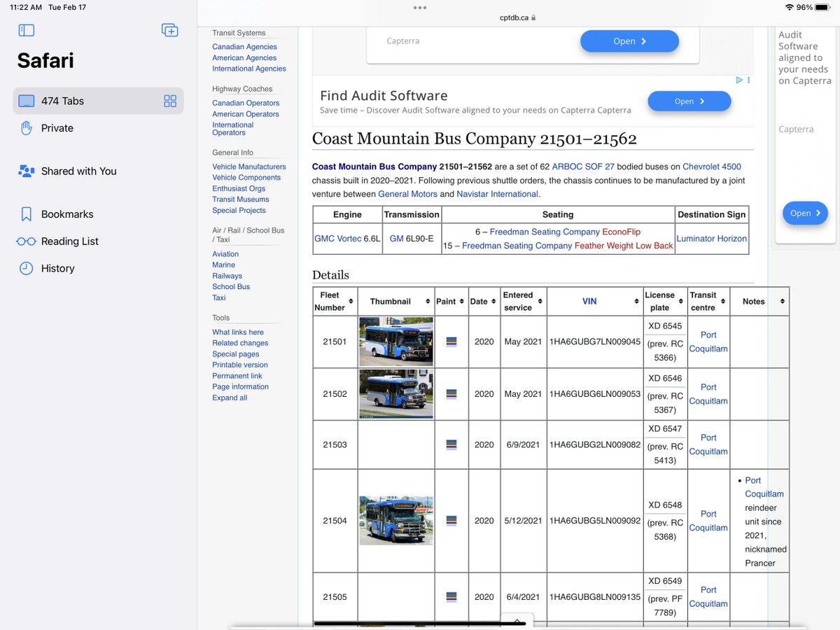Tap Open on right sidebar ad

coord(805,213)
